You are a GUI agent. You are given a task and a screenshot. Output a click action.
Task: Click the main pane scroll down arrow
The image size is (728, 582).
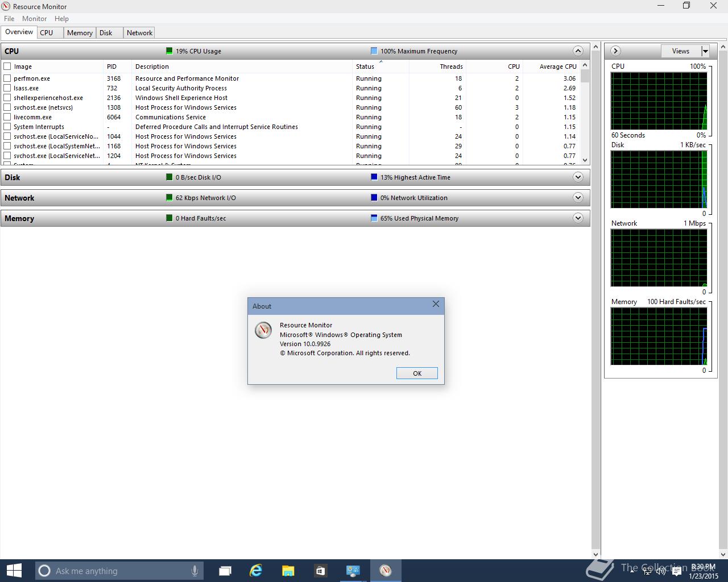pyautogui.click(x=596, y=554)
